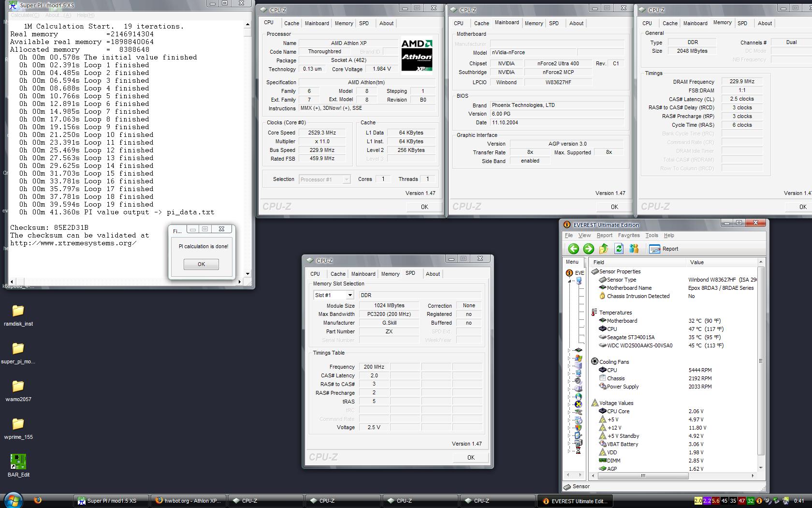Open EVEREST File menu
The height and width of the screenshot is (508, 812).
click(x=569, y=235)
